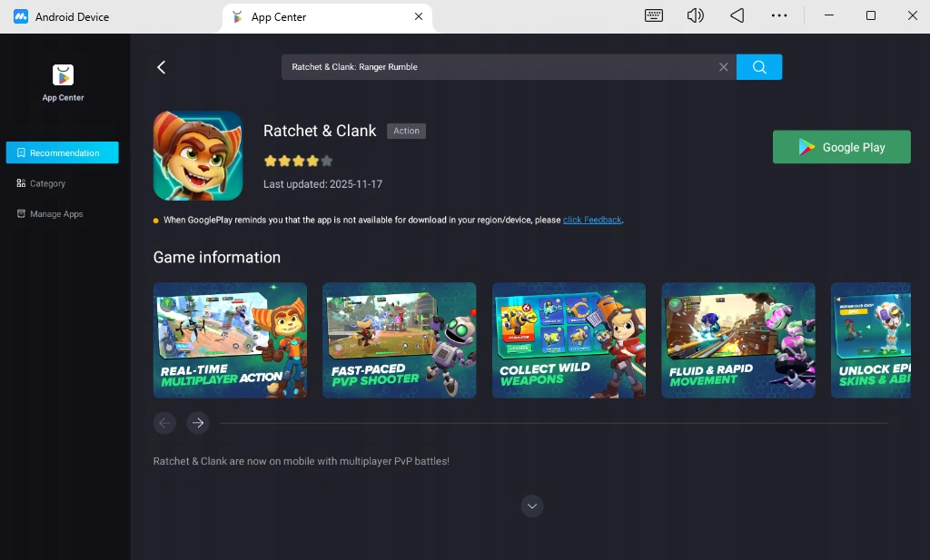Open the Recommendation section in sidebar
The image size is (930, 560).
[62, 152]
